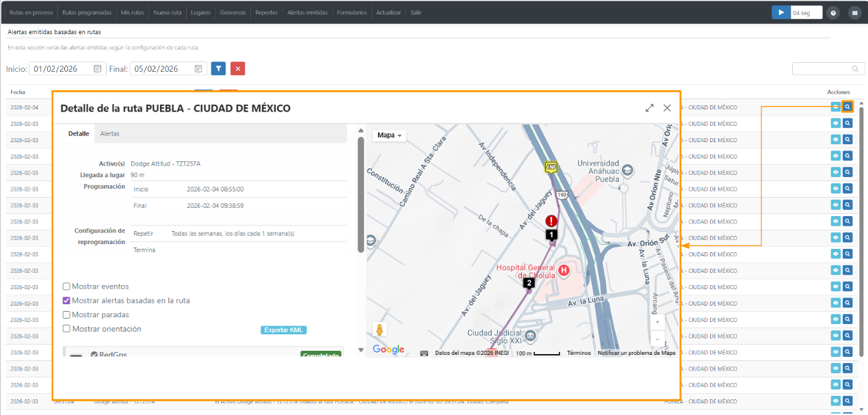Enable the Mostrar paradas checkbox
Screen dimensions: 868x415
[66, 314]
